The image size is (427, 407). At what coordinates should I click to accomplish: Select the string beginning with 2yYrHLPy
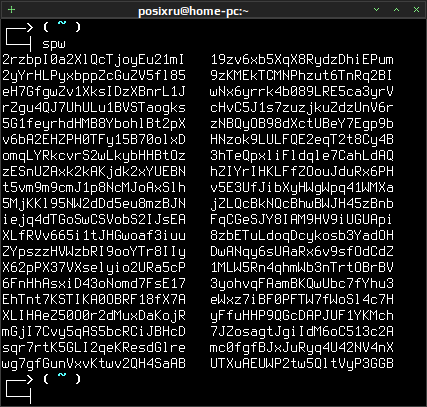pyautogui.click(x=93, y=76)
